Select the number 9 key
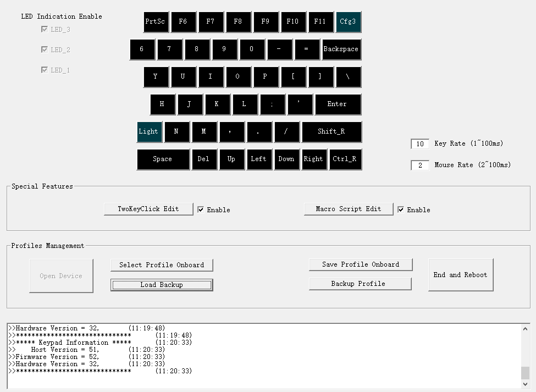Screen dimensions: 536x392 tap(225, 49)
